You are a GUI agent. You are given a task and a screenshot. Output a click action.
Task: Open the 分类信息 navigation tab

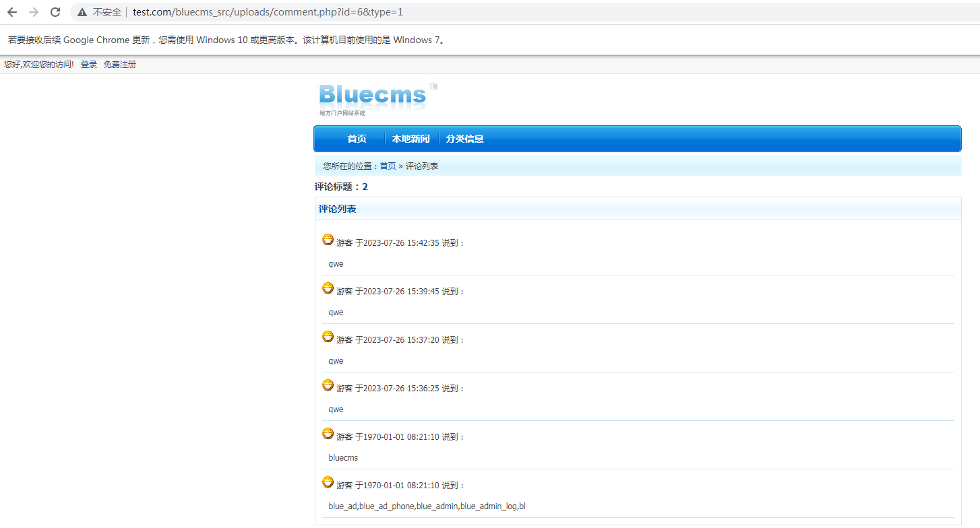pyautogui.click(x=464, y=139)
